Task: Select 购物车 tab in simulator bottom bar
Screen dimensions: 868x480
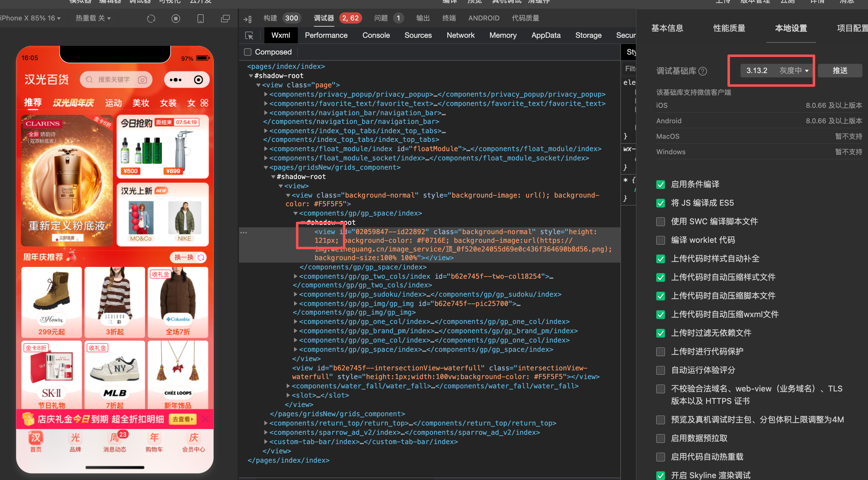Action: pos(154,442)
